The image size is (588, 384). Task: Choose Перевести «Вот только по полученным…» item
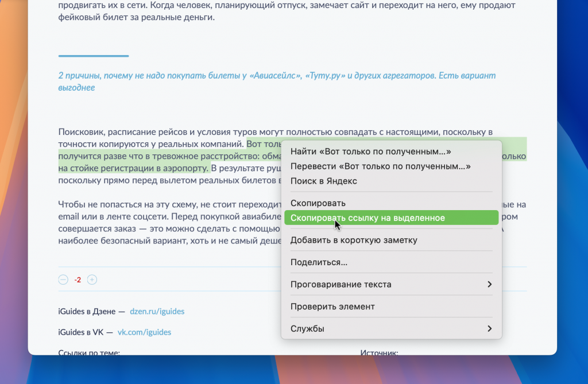391,166
